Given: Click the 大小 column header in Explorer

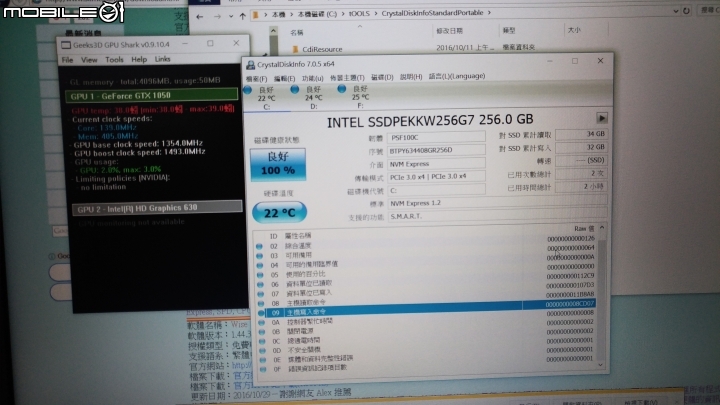Looking at the screenshot, I should [574, 30].
